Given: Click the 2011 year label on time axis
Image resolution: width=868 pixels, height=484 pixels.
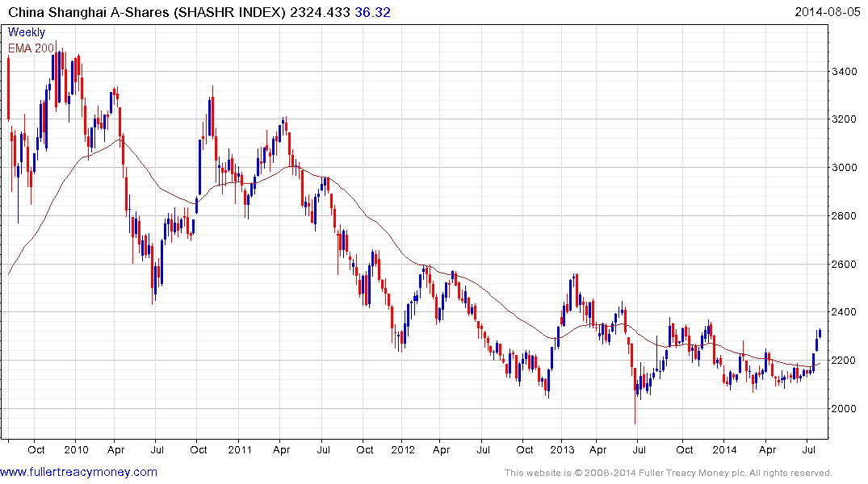Looking at the screenshot, I should click(x=240, y=449).
